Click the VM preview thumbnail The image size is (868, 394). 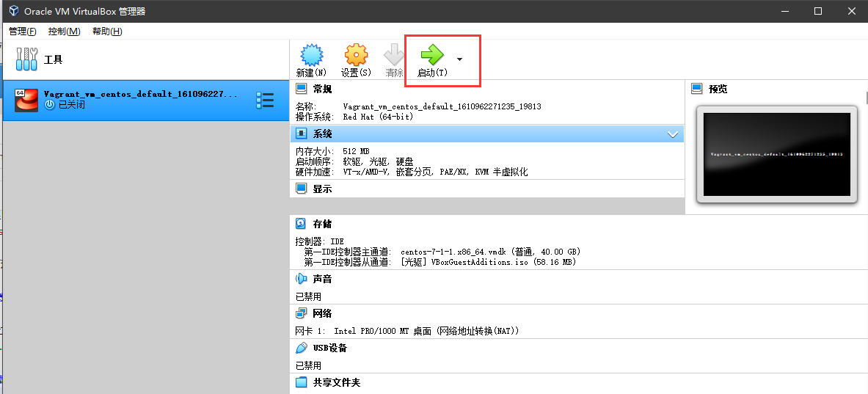(776, 154)
